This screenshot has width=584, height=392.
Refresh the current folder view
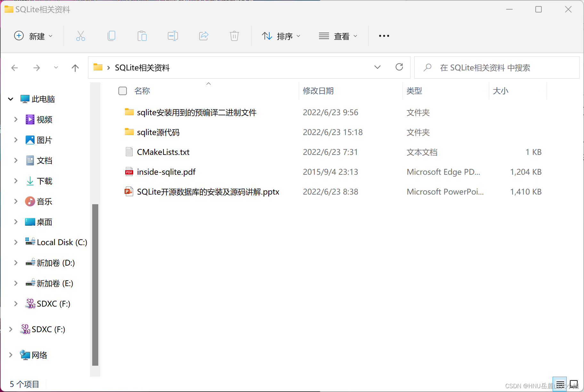[399, 67]
